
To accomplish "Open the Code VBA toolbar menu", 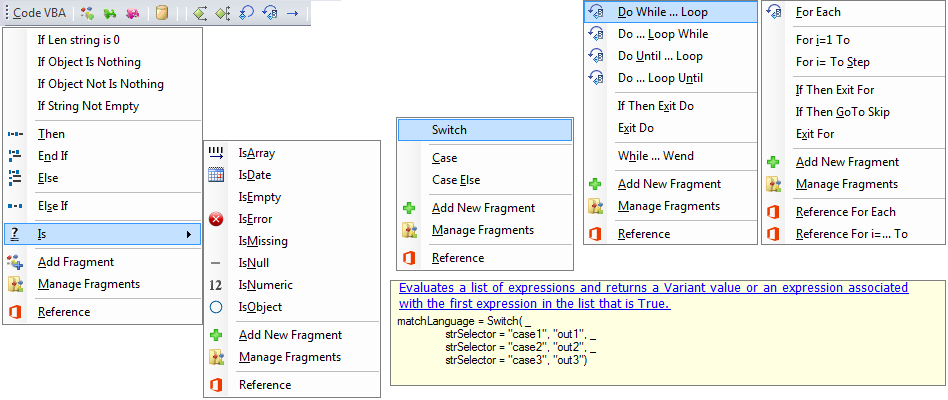I will [38, 13].
